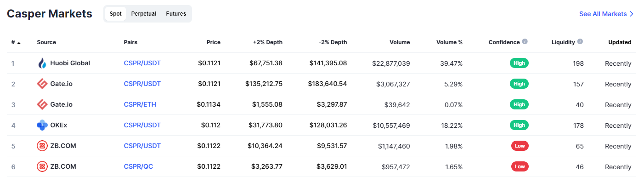The width and height of the screenshot is (644, 177).
Task: Sort by the +2% Depth column header
Action: [x=268, y=42]
